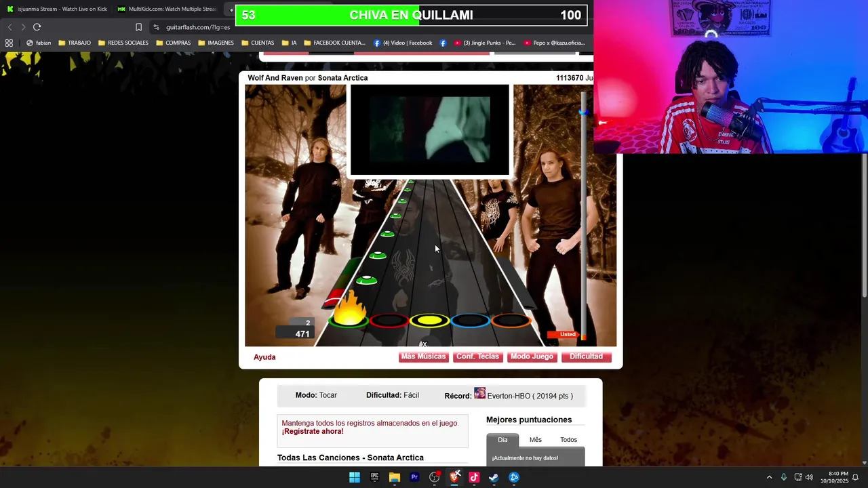The width and height of the screenshot is (868, 488).
Task: Click the Dificultad button
Action: [x=586, y=357]
